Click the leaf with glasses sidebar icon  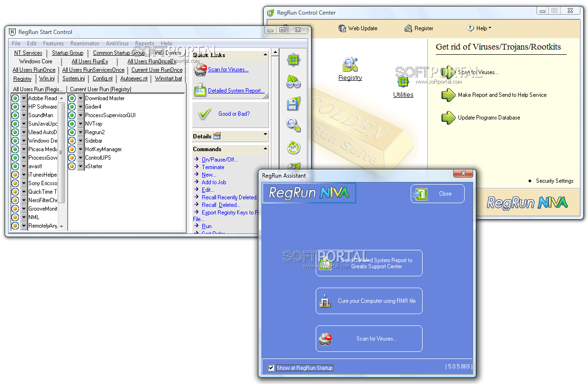pos(294,82)
